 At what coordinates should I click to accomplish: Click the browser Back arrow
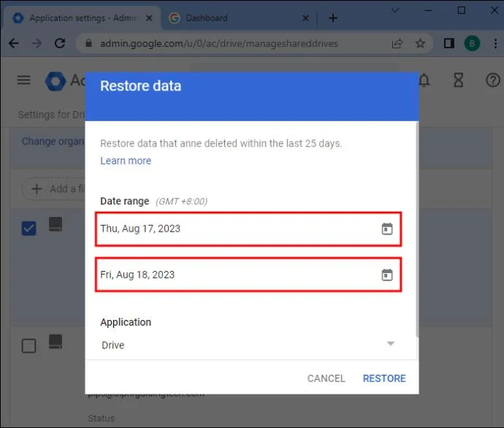[x=14, y=43]
